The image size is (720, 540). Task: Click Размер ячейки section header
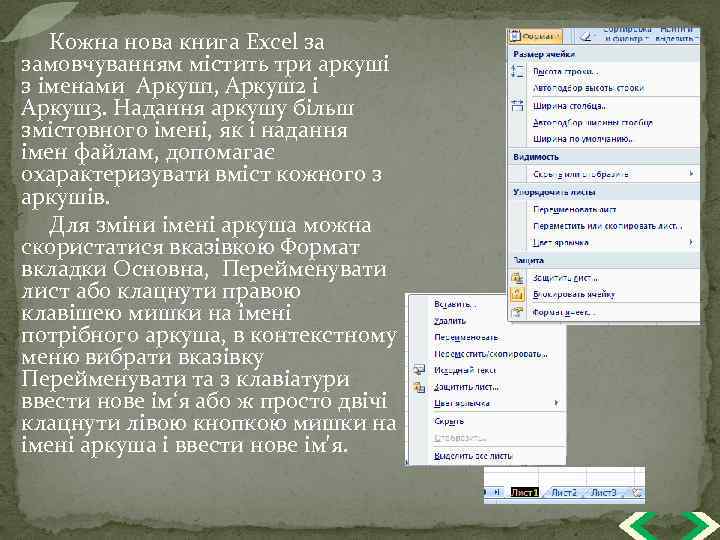click(x=545, y=54)
